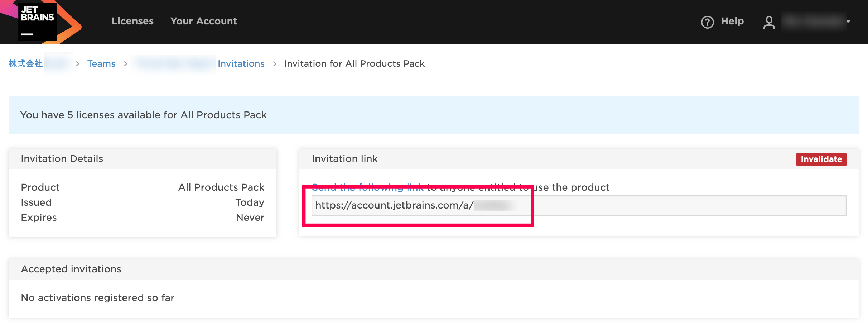
Task: Click the Invalidate button
Action: pos(821,159)
